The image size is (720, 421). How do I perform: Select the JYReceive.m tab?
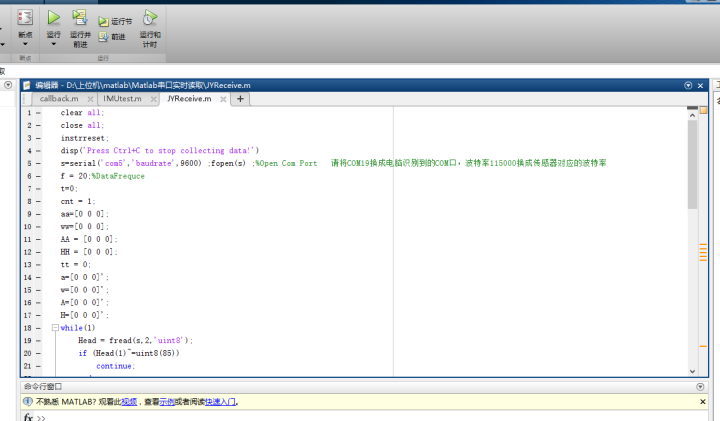point(189,99)
